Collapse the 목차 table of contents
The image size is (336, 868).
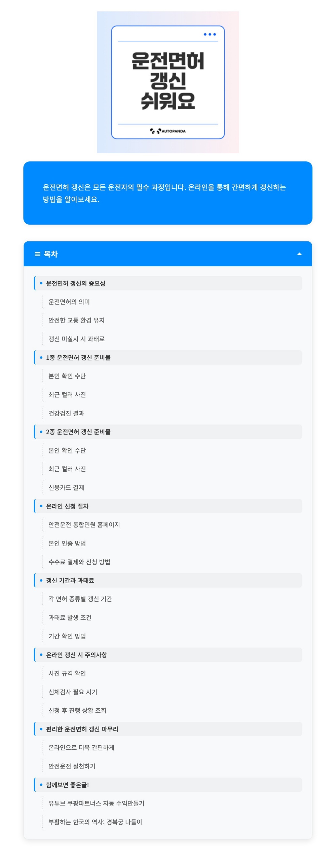(299, 254)
